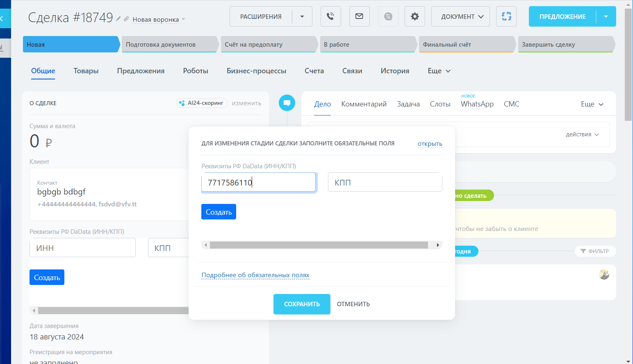Click the date 18 августа 2024
Screen dimensions: 633x364
[57, 337]
